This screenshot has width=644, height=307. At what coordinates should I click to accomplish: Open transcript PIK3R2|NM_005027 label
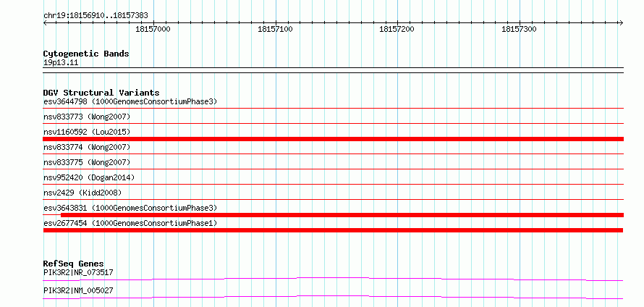(78, 290)
